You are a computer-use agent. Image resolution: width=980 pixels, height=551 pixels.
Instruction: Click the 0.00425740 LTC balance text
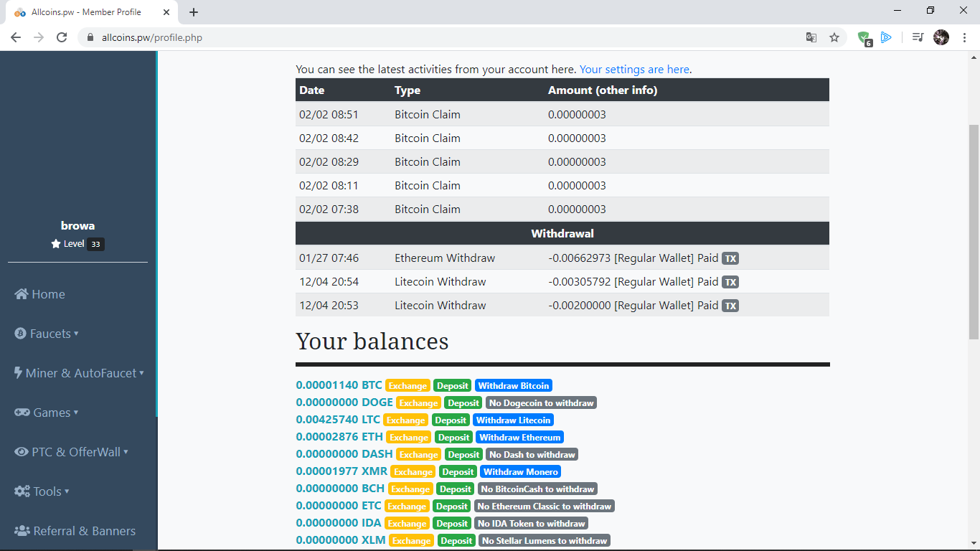pos(338,420)
